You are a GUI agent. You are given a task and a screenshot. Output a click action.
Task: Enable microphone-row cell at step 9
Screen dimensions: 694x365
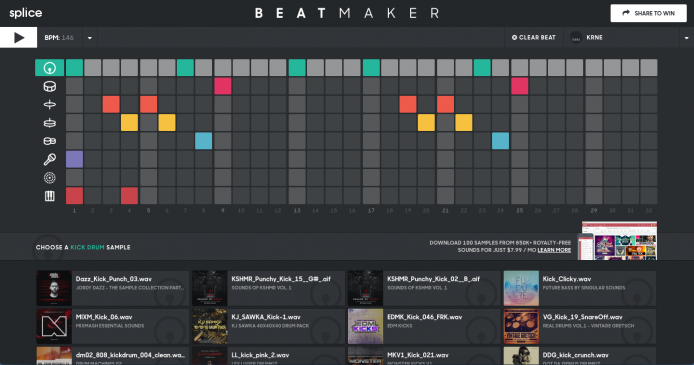223,159
